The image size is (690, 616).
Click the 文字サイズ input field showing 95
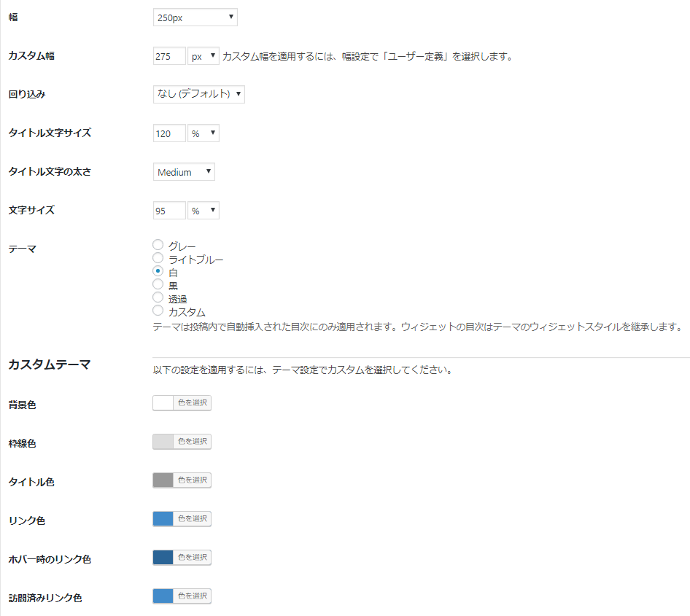(x=169, y=211)
